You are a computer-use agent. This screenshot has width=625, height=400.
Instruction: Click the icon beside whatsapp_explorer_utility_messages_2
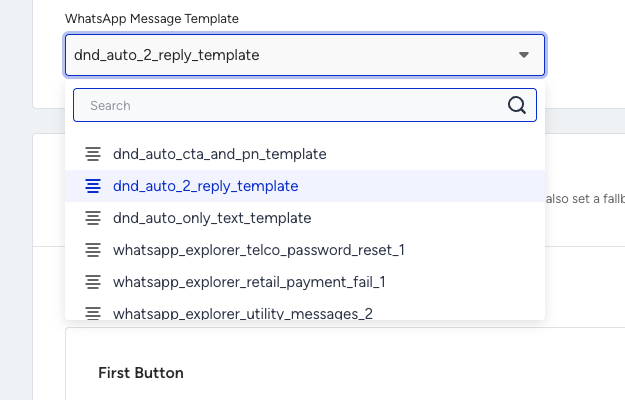tap(93, 313)
